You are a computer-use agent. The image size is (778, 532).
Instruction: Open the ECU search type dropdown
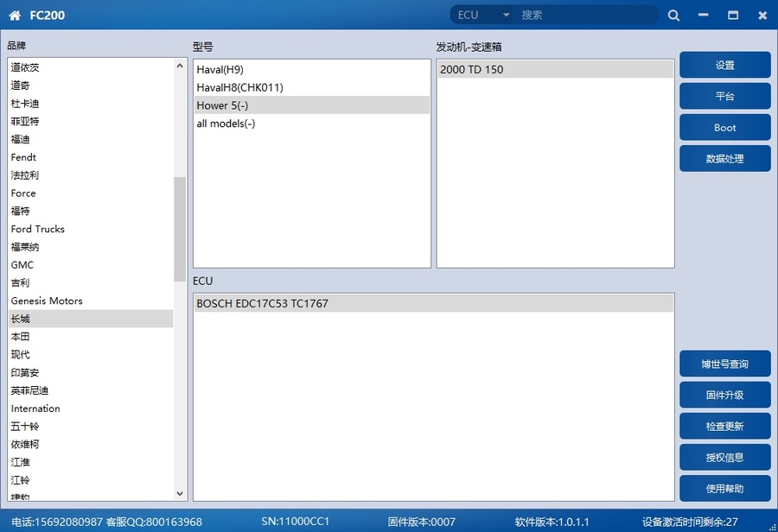(x=484, y=15)
